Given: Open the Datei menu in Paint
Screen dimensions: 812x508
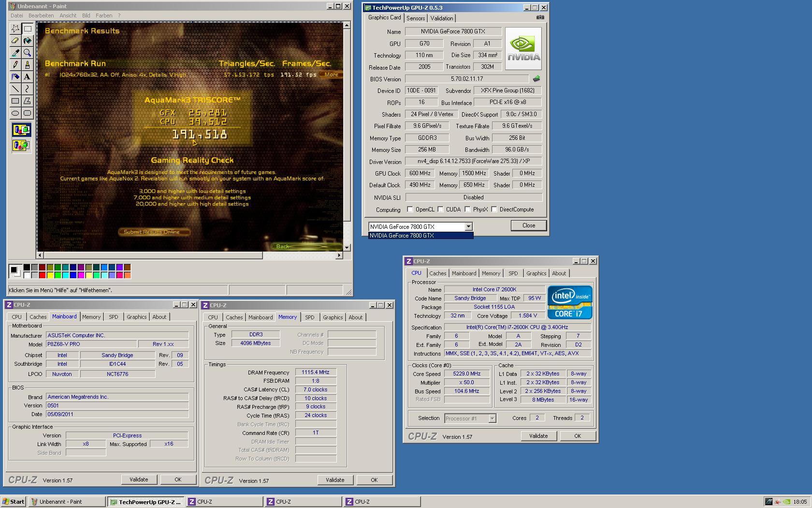Looking at the screenshot, I should click(16, 15).
